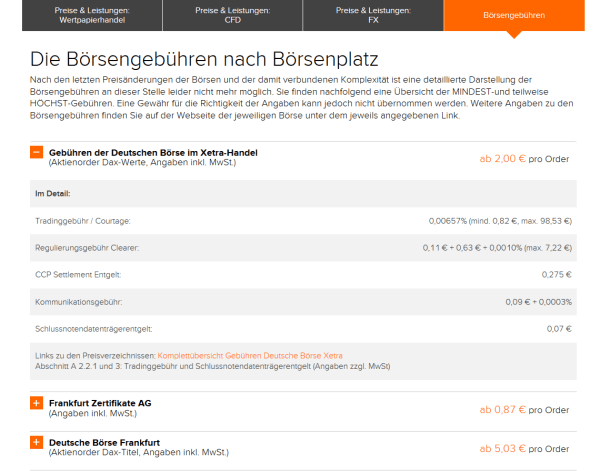Click the Frankfurt Zertifikate AG title
This screenshot has height=471, width=610.
[x=100, y=403]
